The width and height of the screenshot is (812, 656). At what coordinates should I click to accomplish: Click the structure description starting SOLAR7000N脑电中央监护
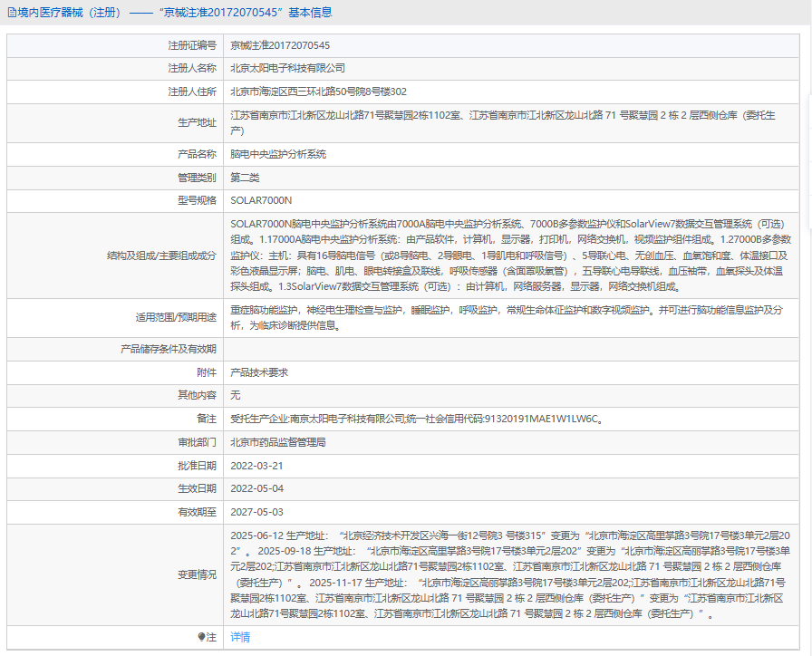510,256
